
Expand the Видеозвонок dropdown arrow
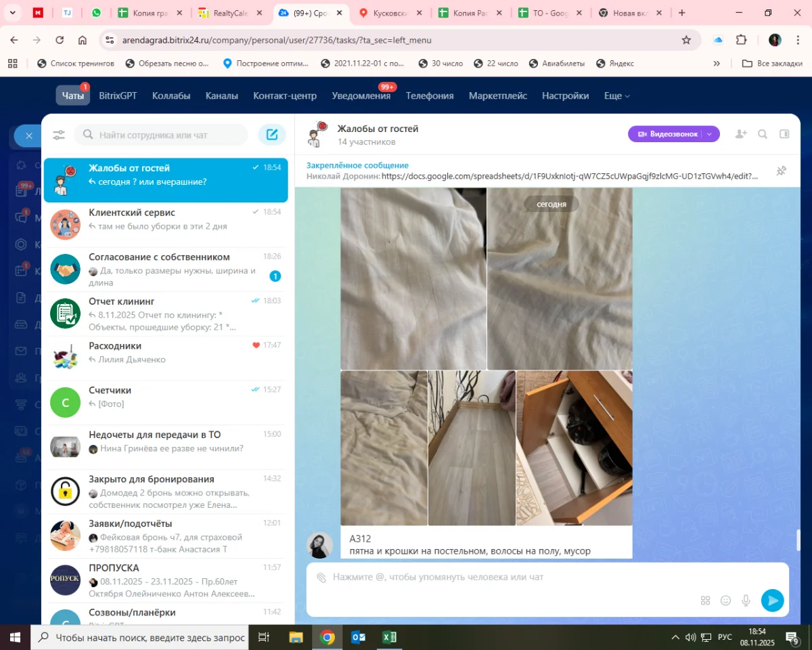click(710, 134)
